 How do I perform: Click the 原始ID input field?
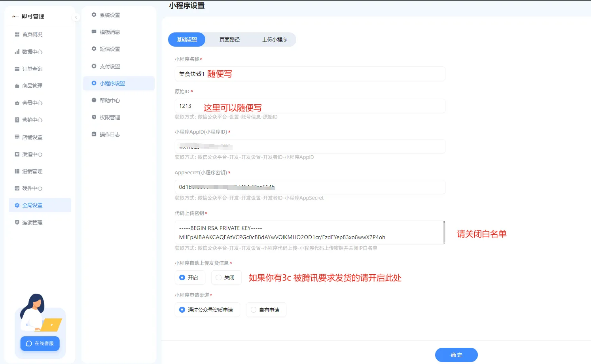[x=310, y=106]
